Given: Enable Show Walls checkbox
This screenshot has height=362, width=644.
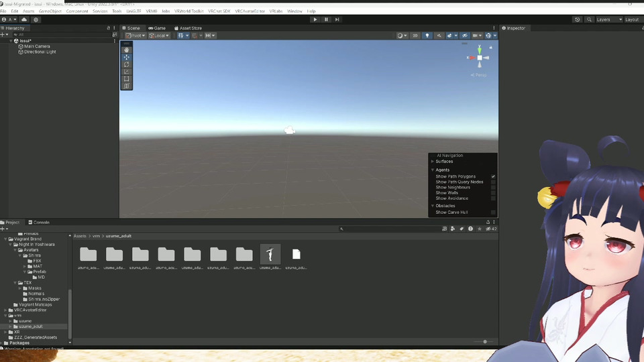Looking at the screenshot, I should pyautogui.click(x=493, y=192).
